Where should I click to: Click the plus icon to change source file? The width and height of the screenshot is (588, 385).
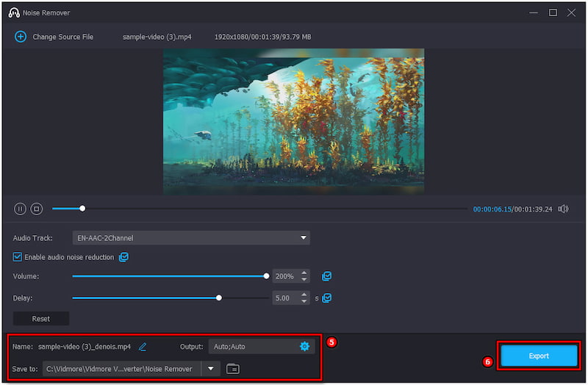point(21,37)
